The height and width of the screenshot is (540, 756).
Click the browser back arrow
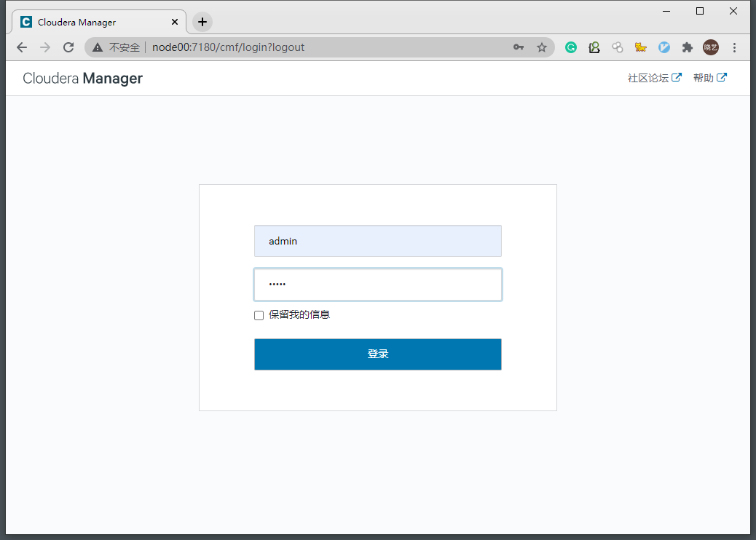click(x=22, y=47)
